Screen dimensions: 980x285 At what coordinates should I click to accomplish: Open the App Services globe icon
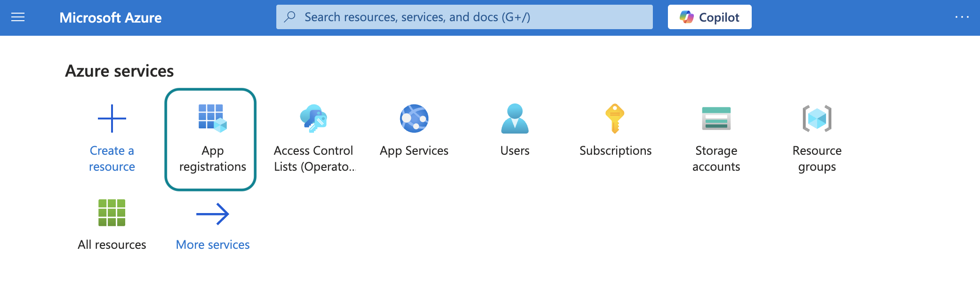[414, 118]
